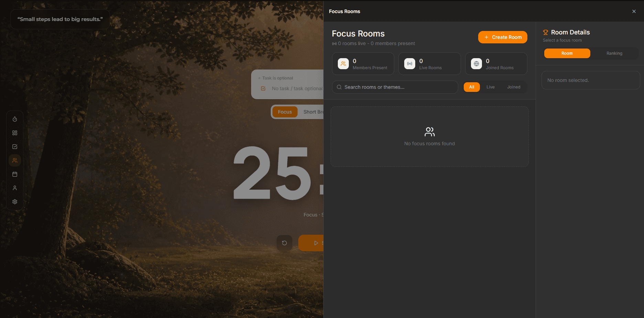Click the people icon above No focus rooms found

(x=430, y=132)
